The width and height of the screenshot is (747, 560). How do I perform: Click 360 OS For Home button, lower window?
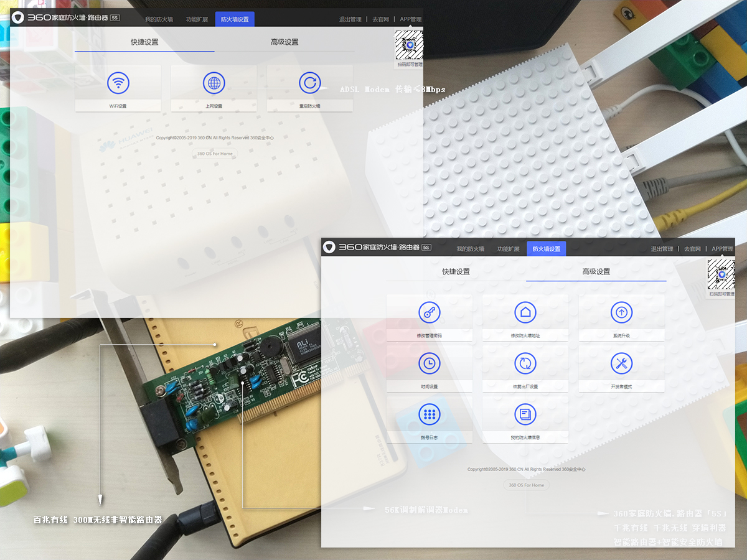click(526, 485)
